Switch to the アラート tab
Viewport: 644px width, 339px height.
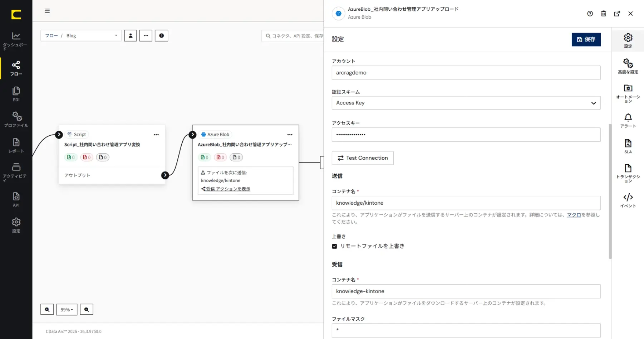628,121
